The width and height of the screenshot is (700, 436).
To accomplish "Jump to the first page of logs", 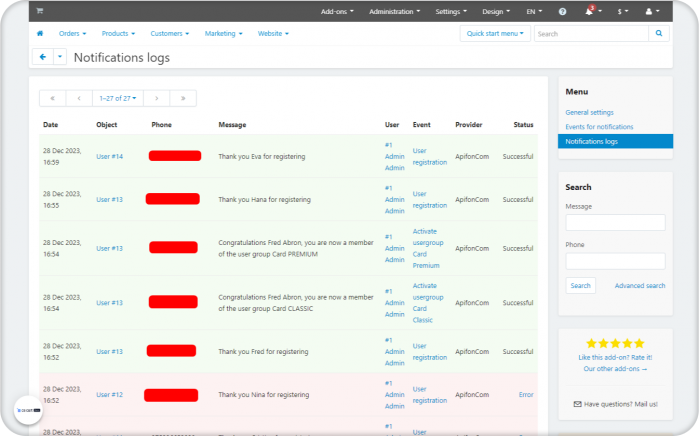I will coord(53,98).
